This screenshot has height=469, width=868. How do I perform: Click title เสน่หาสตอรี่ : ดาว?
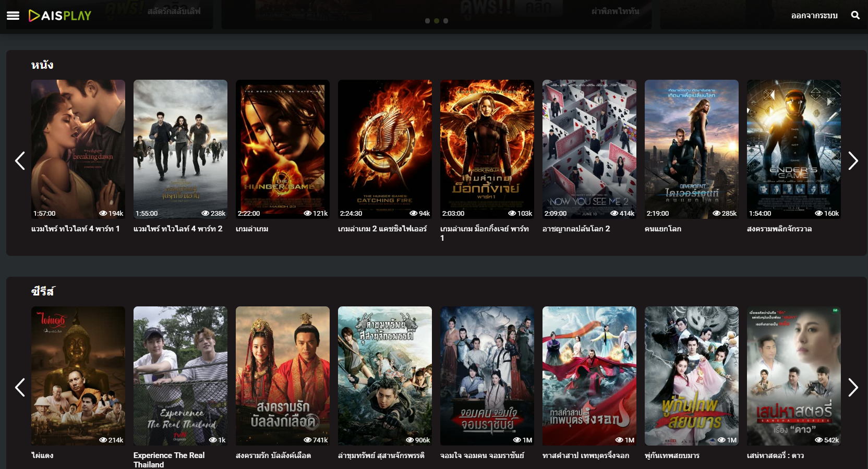point(776,455)
